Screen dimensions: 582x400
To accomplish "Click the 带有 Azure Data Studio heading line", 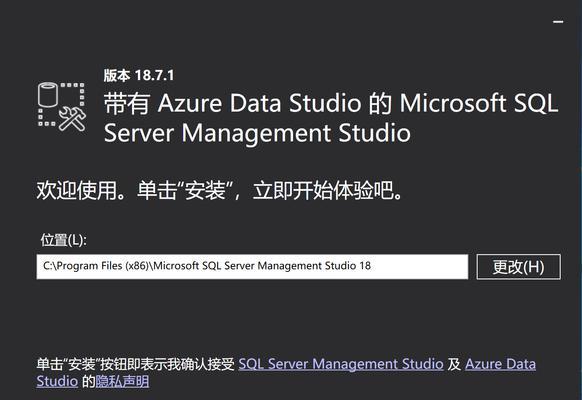I will 331,103.
